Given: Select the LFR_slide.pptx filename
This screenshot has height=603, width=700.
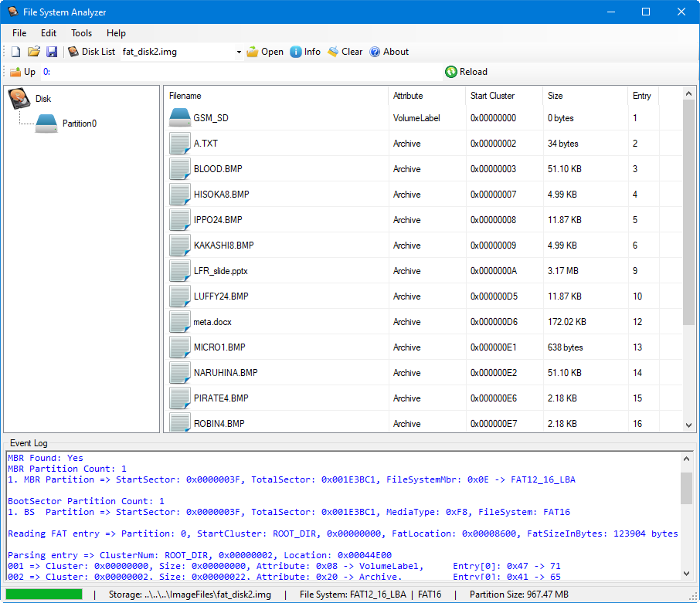Looking at the screenshot, I should point(220,271).
